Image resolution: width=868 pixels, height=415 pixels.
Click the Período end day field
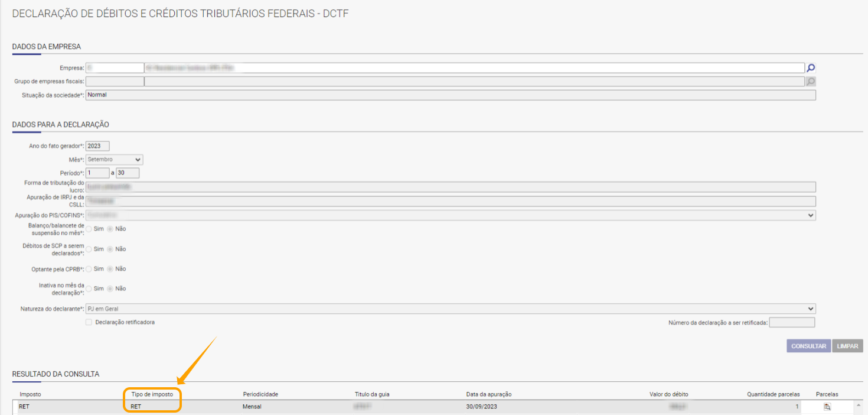pyautogui.click(x=128, y=173)
